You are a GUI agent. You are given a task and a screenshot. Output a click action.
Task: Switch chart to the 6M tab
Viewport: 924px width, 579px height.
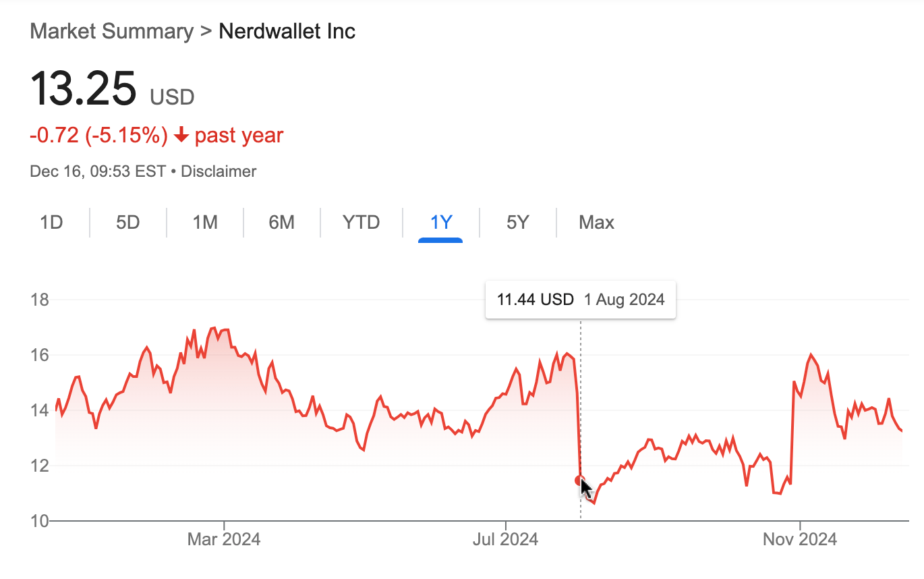[x=281, y=223]
